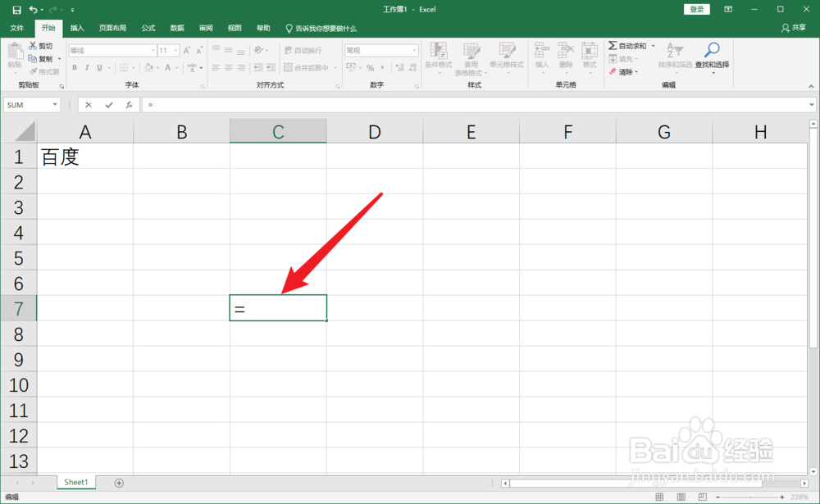820x504 pixels.
Task: Select the Sheet1 worksheet tab
Action: click(75, 482)
